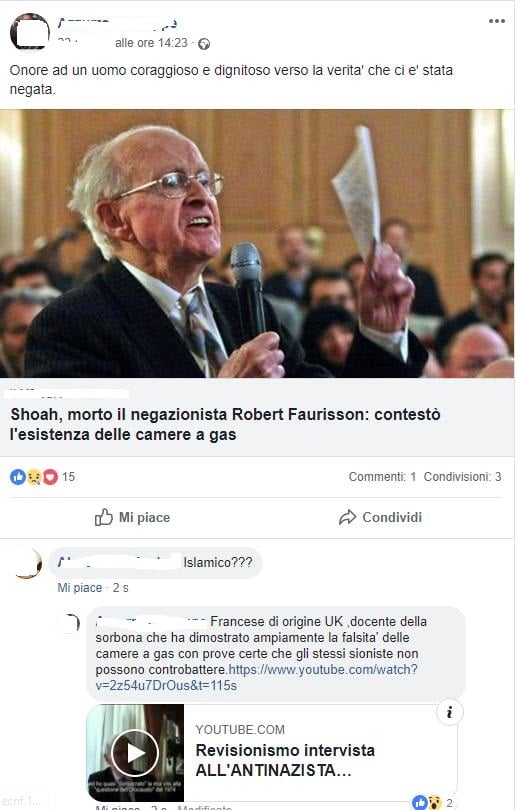This screenshot has height=810, width=515.
Task: Click the 'alle ore 14:23' post timestamp
Action: tap(151, 43)
